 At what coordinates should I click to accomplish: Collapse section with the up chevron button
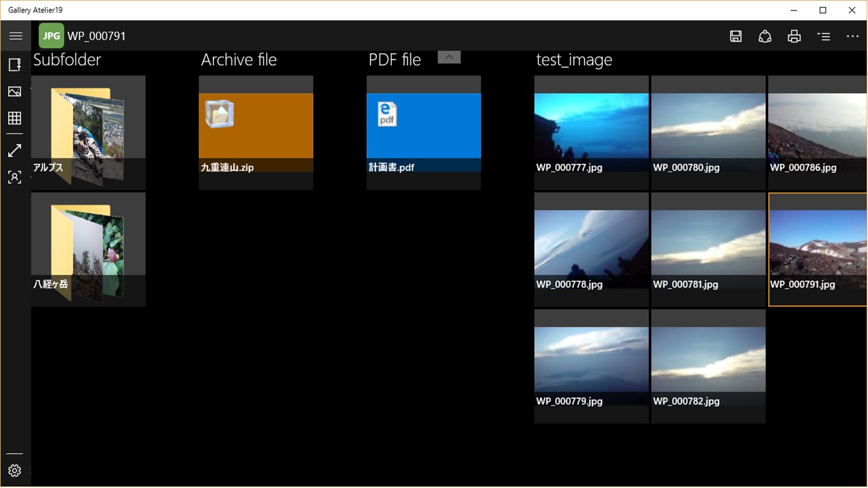click(449, 58)
